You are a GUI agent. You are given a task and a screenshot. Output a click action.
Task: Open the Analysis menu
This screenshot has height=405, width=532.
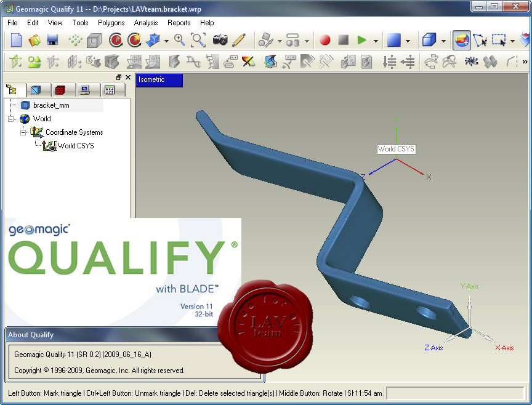click(146, 23)
